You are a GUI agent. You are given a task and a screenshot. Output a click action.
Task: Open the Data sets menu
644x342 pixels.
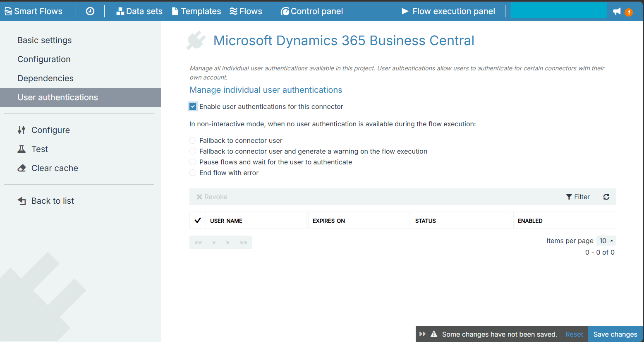point(139,11)
